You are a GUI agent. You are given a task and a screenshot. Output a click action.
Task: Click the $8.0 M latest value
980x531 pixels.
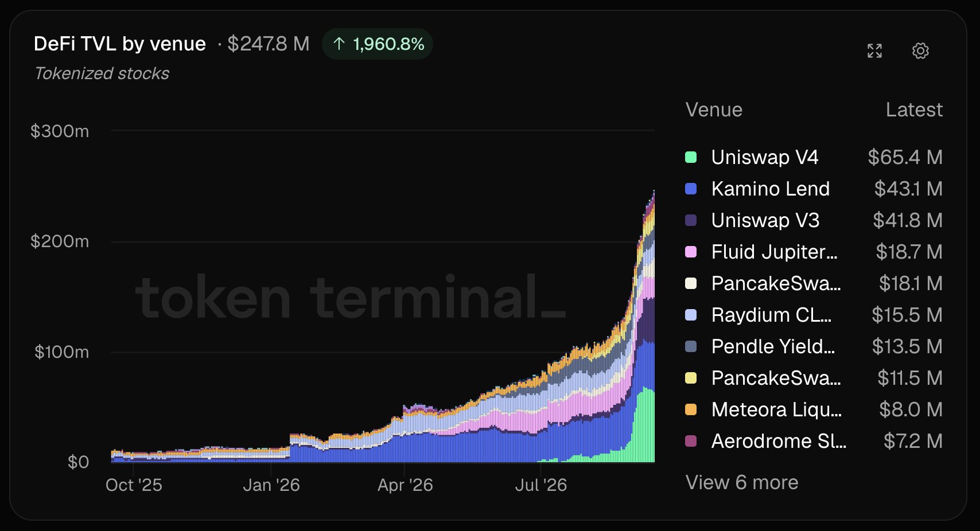click(911, 409)
